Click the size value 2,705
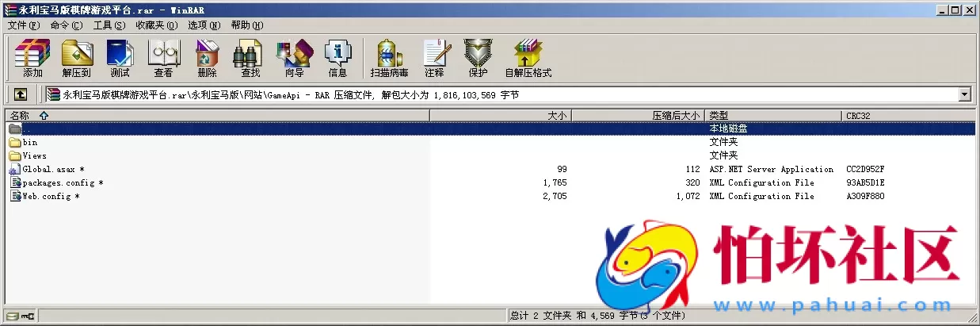Image resolution: width=980 pixels, height=326 pixels. point(555,196)
